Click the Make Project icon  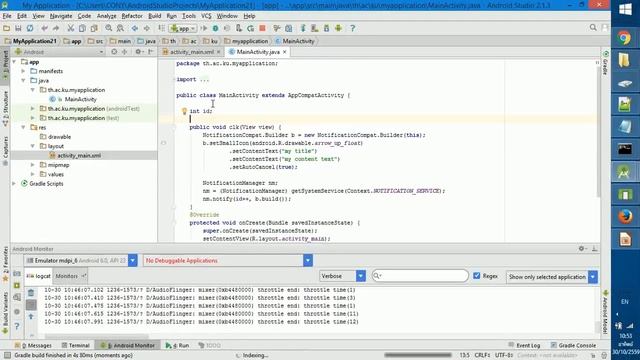tap(161, 28)
